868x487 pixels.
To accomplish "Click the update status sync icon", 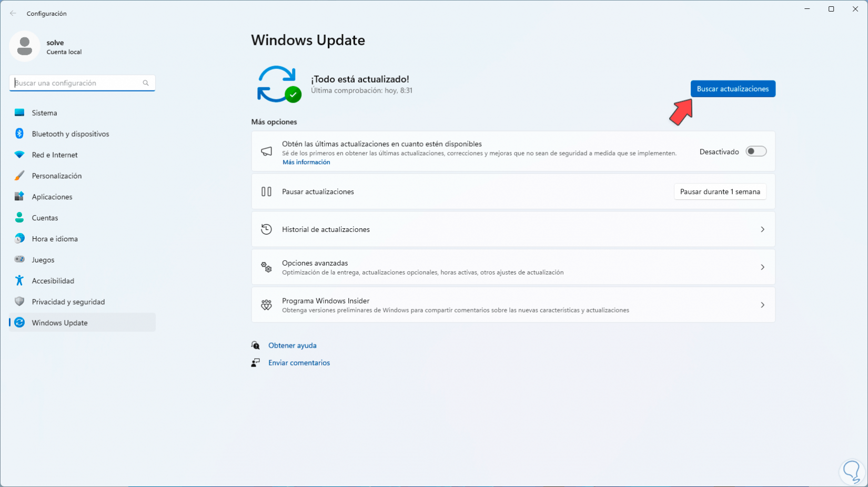I will point(279,84).
